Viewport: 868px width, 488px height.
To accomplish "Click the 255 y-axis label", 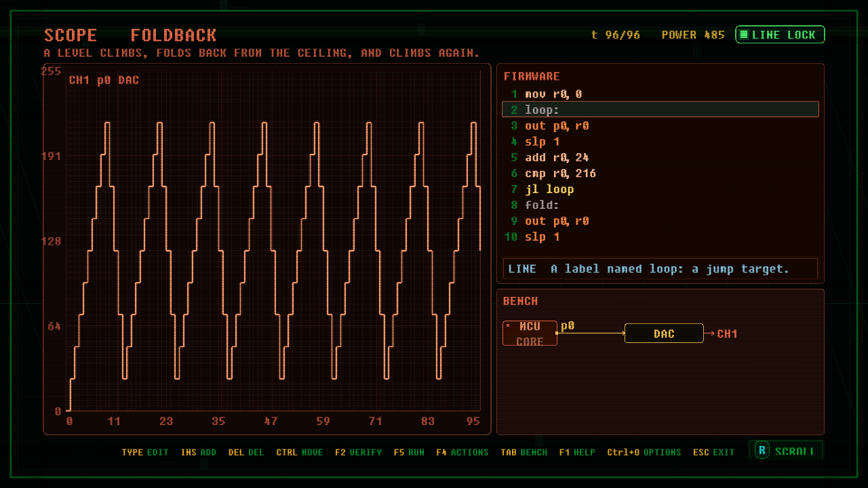I will coord(51,71).
